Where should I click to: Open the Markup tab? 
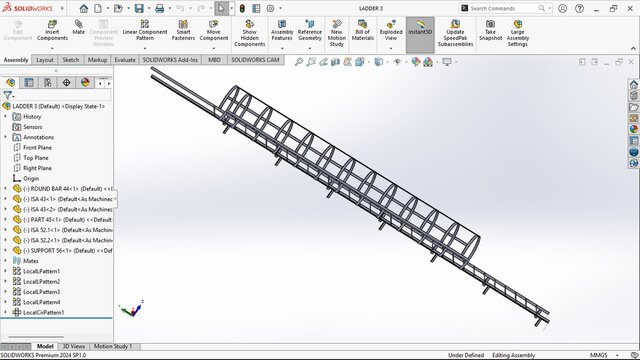pyautogui.click(x=97, y=60)
